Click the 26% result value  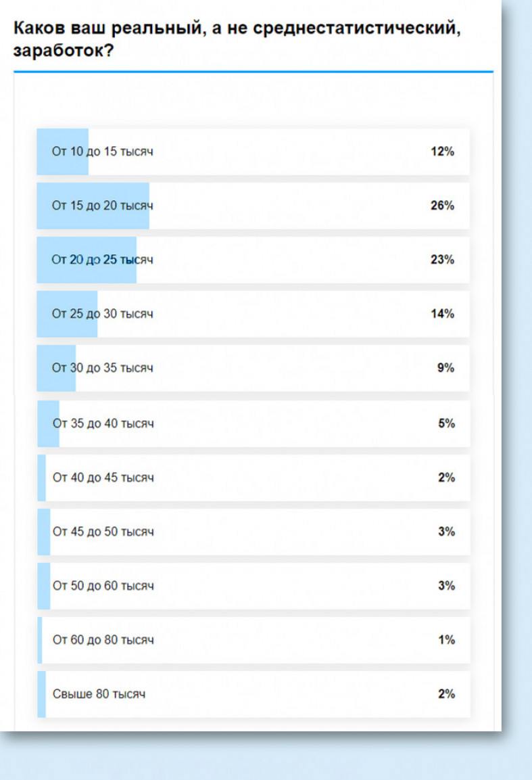click(443, 206)
